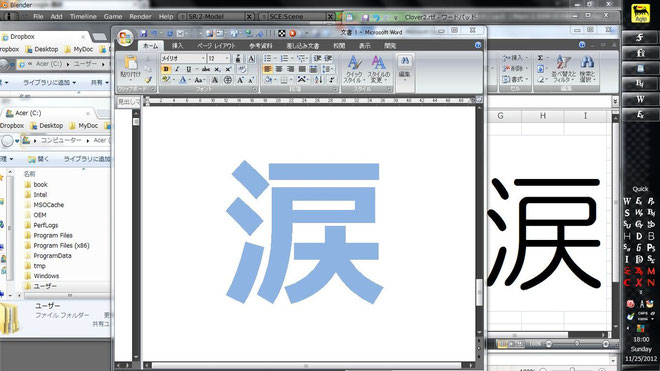Toggle Underline formatting in Word ribbon
Screen dimensions: 660x371
click(x=188, y=69)
